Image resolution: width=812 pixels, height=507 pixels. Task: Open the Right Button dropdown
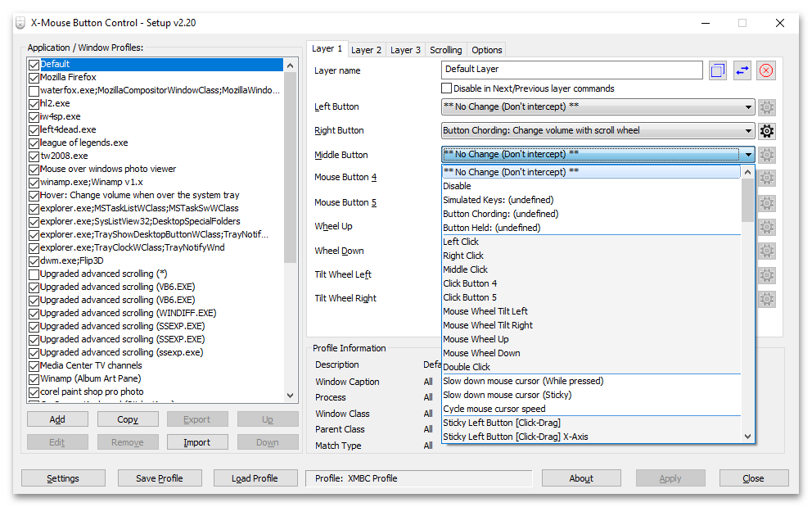point(598,130)
